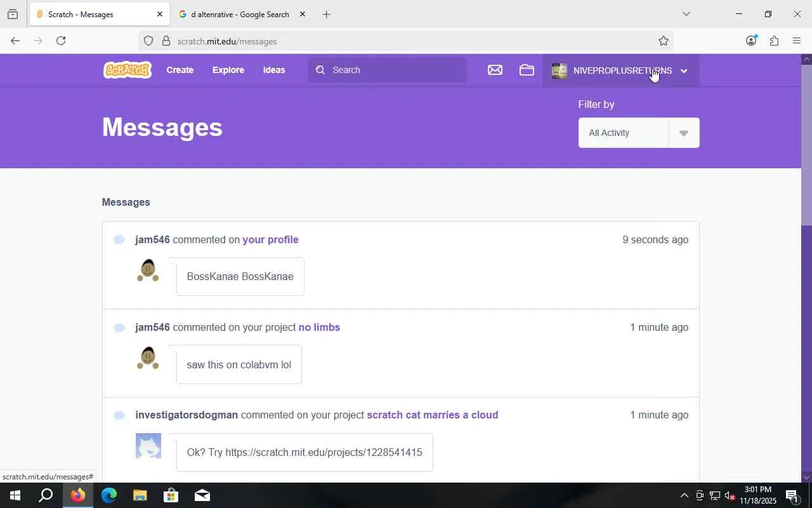Open the Explore menu item

[228, 70]
